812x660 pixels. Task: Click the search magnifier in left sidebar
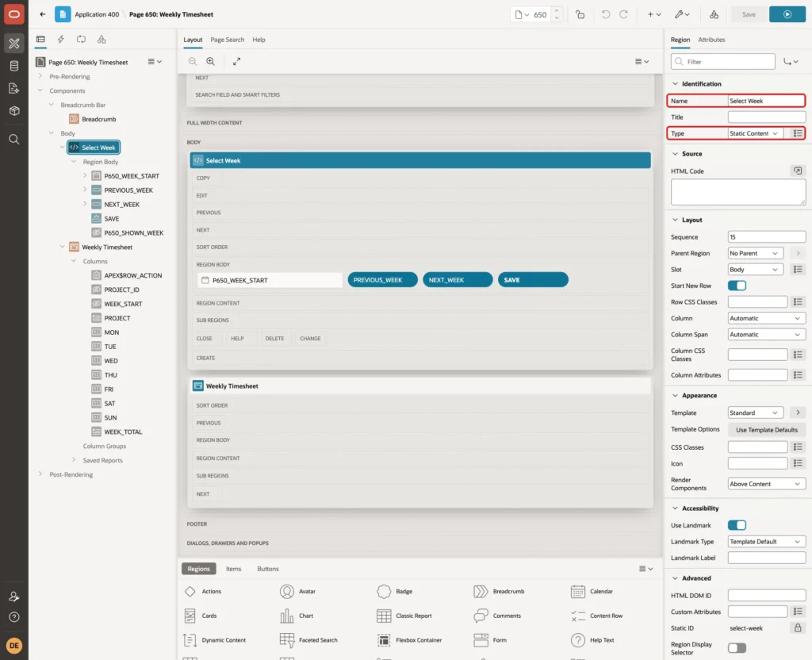click(x=14, y=140)
